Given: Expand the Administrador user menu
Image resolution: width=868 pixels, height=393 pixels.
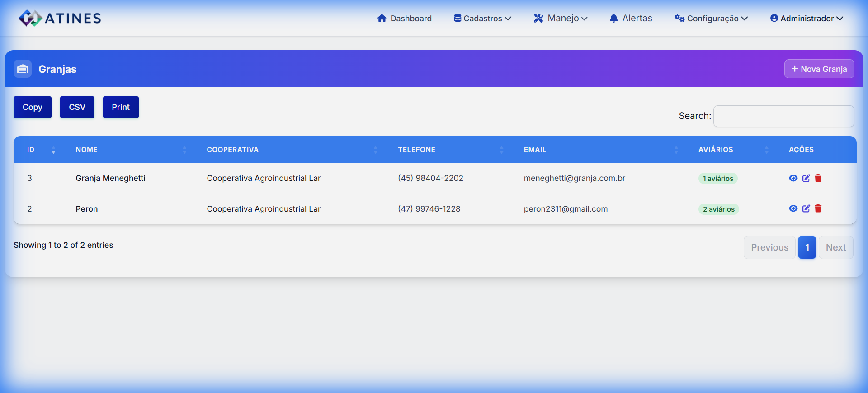Looking at the screenshot, I should pyautogui.click(x=807, y=19).
